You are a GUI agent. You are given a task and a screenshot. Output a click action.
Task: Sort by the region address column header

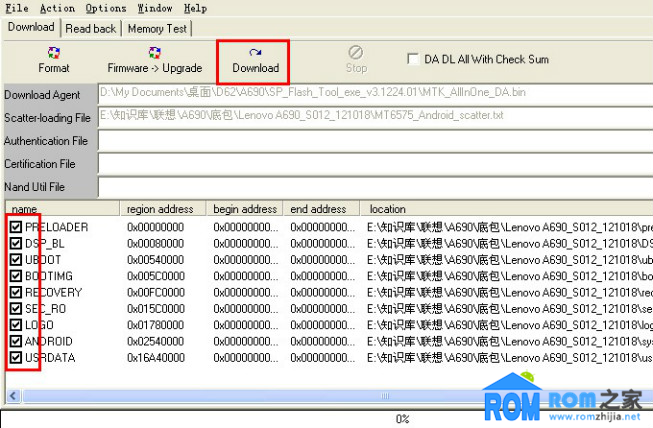coord(163,209)
